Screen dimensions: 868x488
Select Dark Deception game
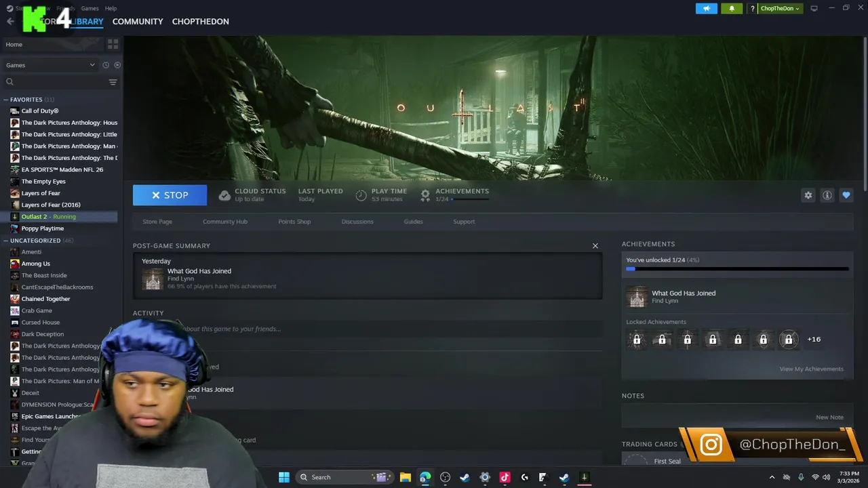click(x=42, y=334)
